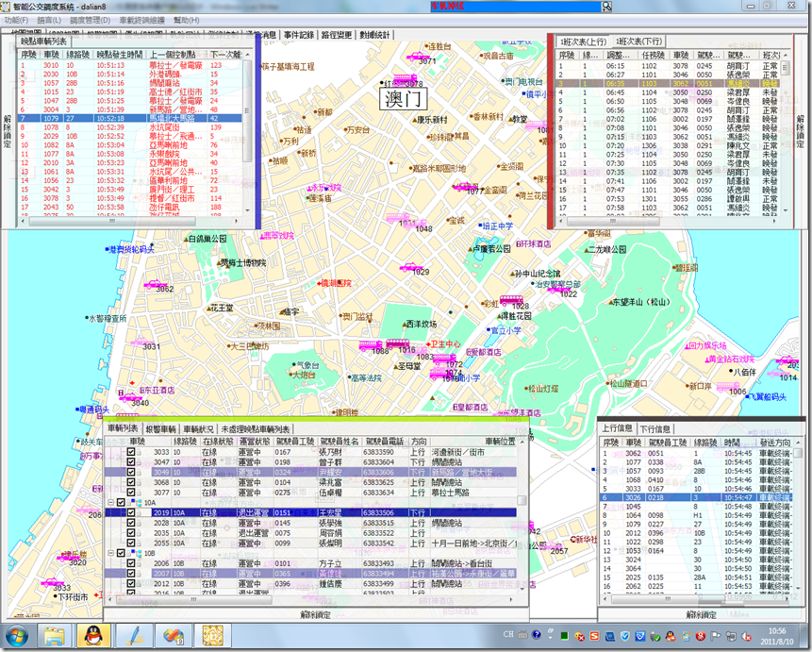Toggle checkbox for route group 10A
The height and width of the screenshot is (652, 812).
point(121,502)
